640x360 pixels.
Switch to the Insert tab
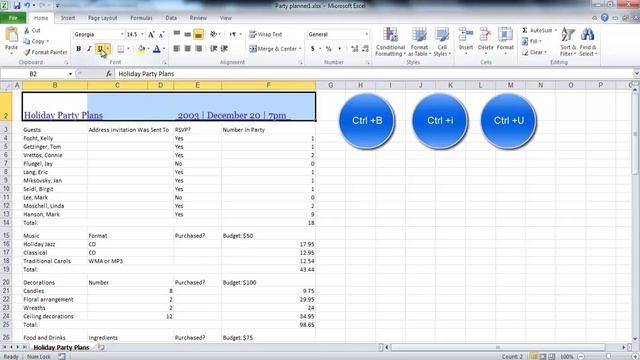tap(68, 18)
